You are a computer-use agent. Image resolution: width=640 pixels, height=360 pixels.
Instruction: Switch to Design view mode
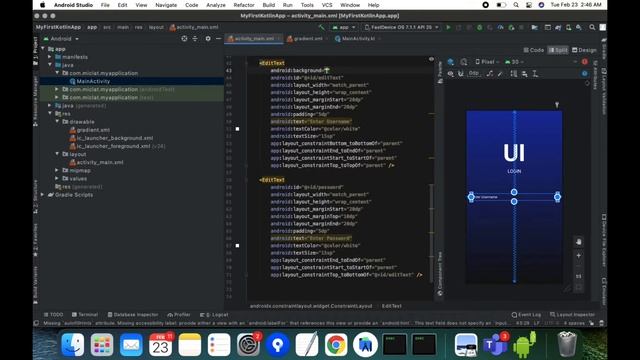(584, 50)
